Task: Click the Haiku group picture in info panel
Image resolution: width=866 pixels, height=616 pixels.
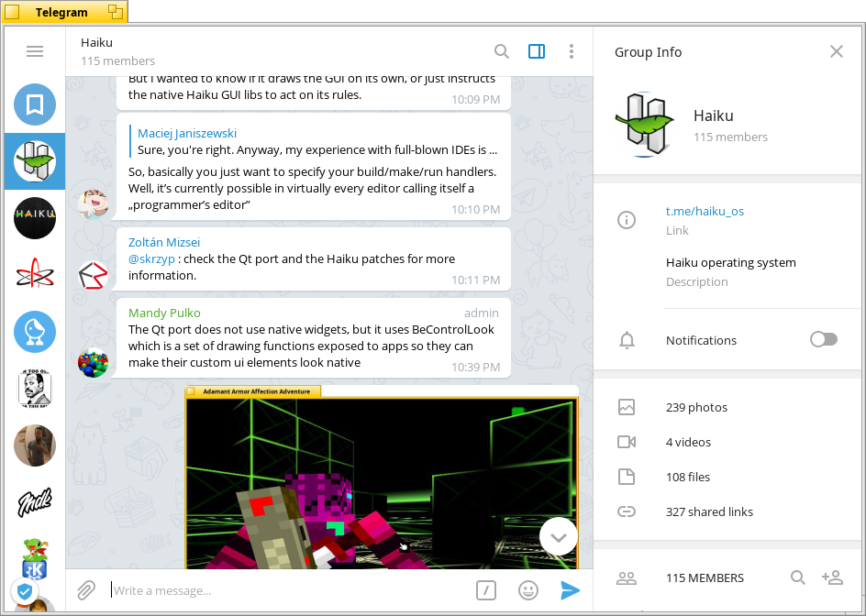Action: pos(644,125)
